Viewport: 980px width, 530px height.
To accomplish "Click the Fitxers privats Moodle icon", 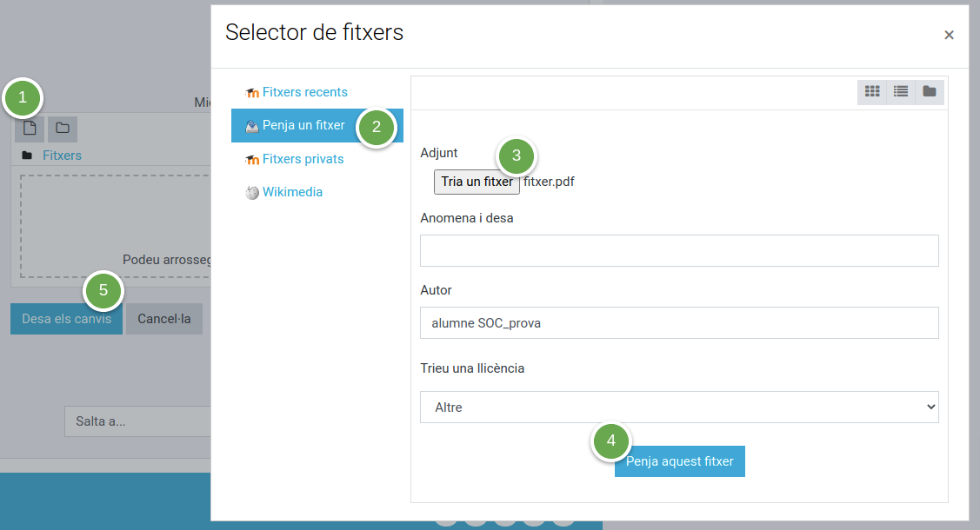I will click(x=252, y=159).
